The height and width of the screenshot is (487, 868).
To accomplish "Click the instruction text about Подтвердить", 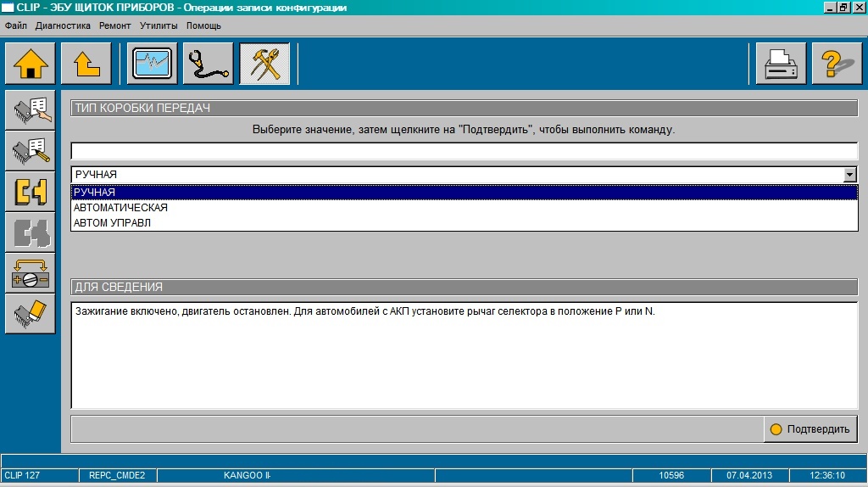I will (x=464, y=130).
